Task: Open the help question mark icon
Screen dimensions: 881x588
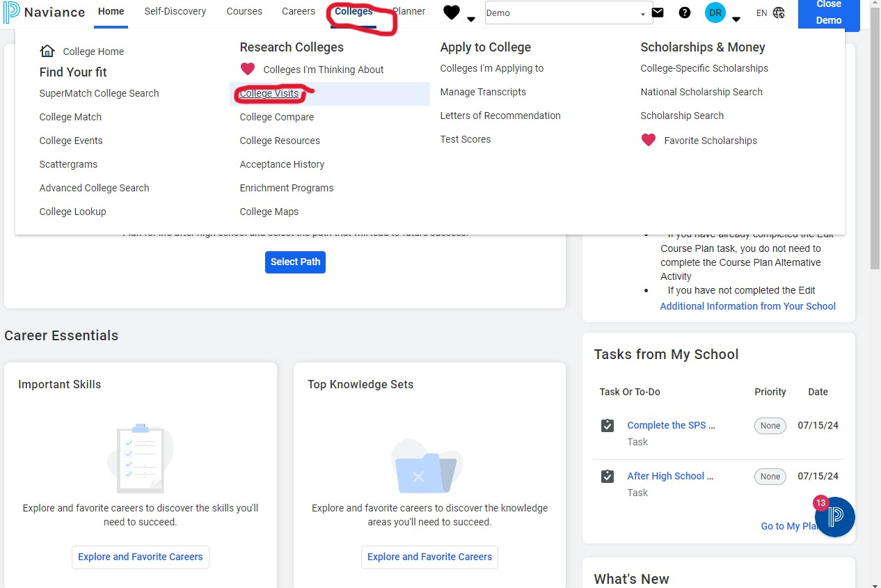Action: click(x=685, y=13)
